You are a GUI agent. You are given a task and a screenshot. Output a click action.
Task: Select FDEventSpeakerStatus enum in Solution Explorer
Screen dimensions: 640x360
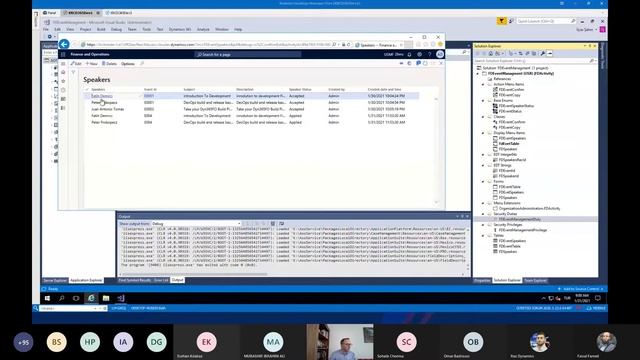(x=516, y=106)
